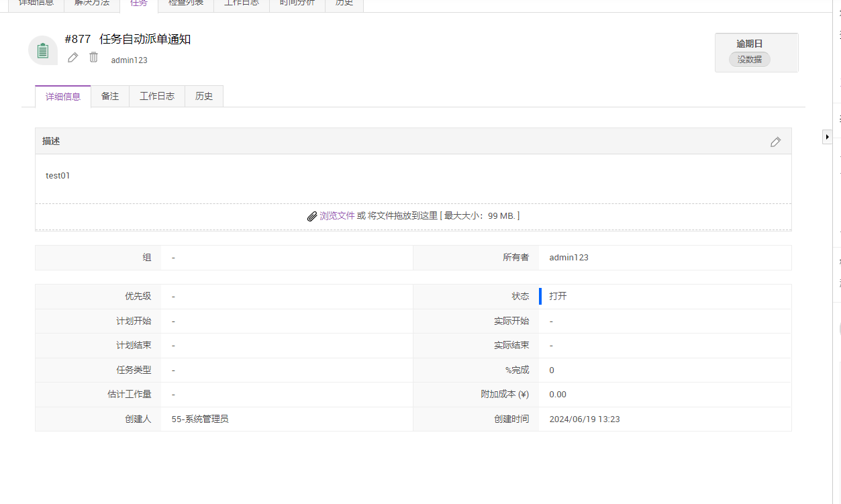Select the 时间分析 top tab

(x=297, y=3)
